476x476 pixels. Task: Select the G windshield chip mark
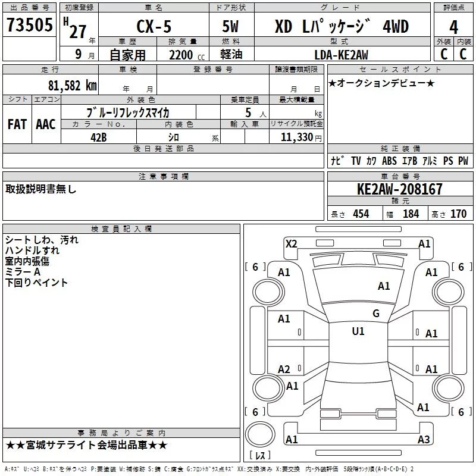tap(375, 314)
